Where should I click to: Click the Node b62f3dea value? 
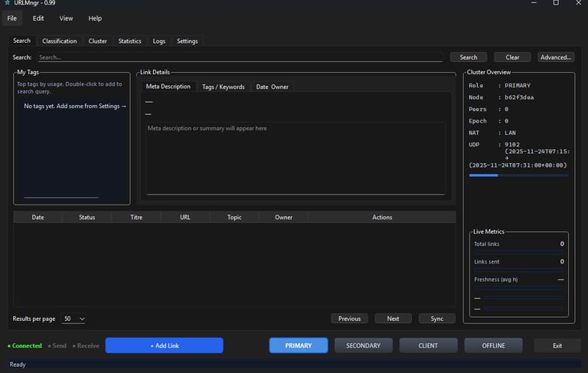519,97
